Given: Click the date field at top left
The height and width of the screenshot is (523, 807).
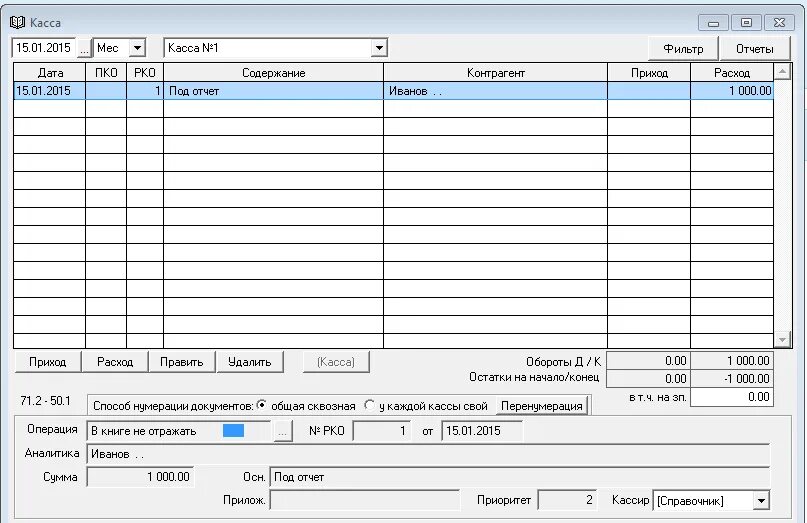Looking at the screenshot, I should point(44,48).
